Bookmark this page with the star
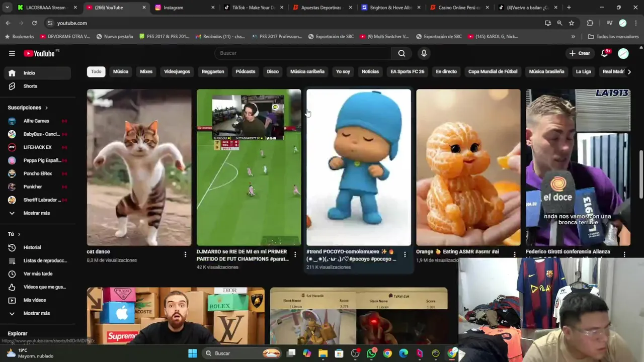The height and width of the screenshot is (362, 644). [572, 23]
